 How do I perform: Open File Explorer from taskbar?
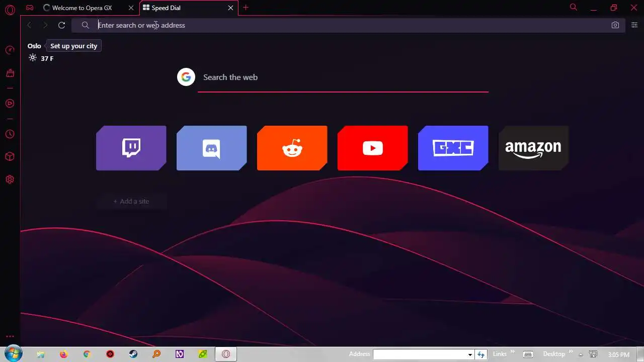41,354
